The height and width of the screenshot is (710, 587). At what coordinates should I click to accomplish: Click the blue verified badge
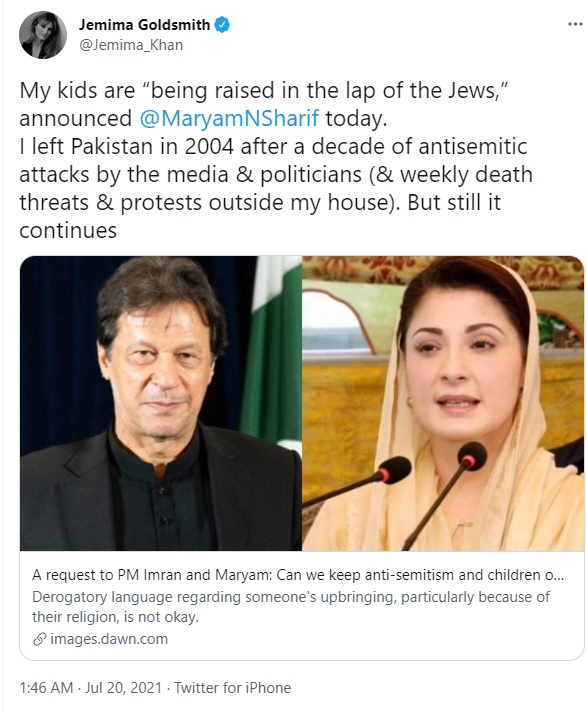(x=221, y=24)
